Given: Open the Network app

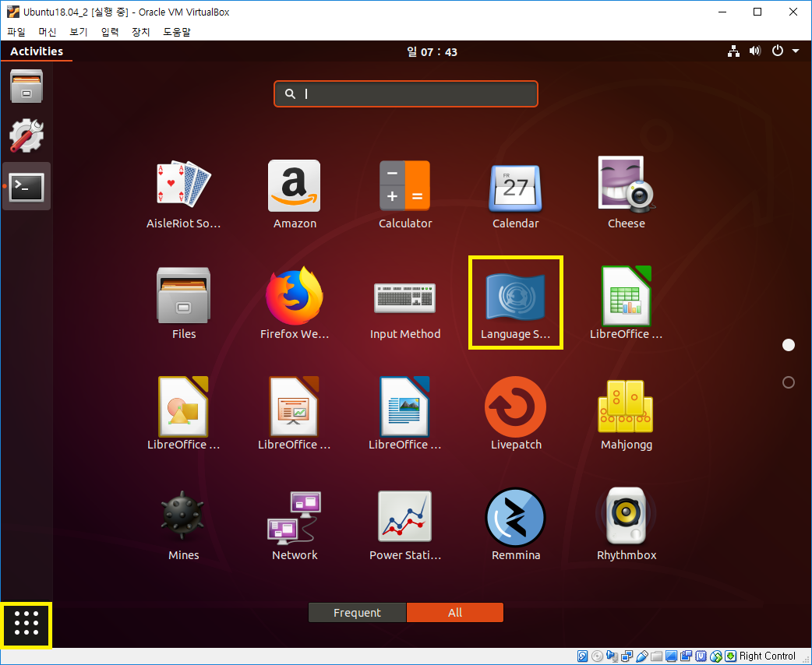Looking at the screenshot, I should point(295,526).
